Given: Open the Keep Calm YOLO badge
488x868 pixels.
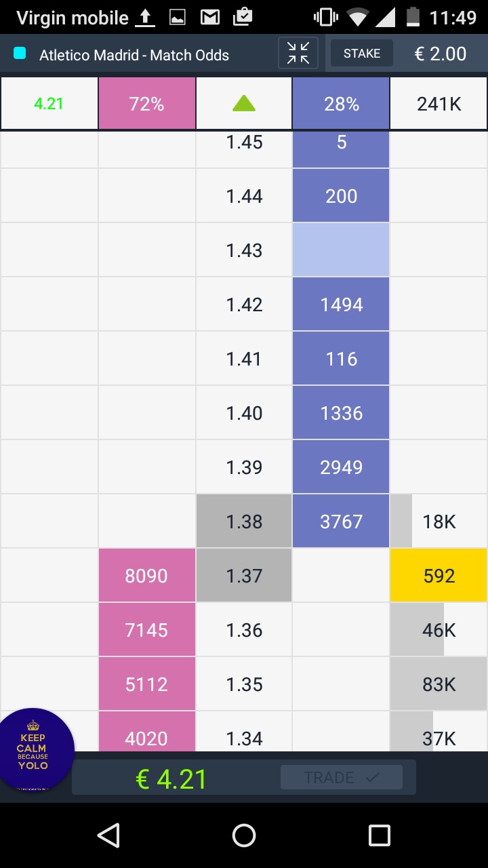Looking at the screenshot, I should tap(33, 750).
